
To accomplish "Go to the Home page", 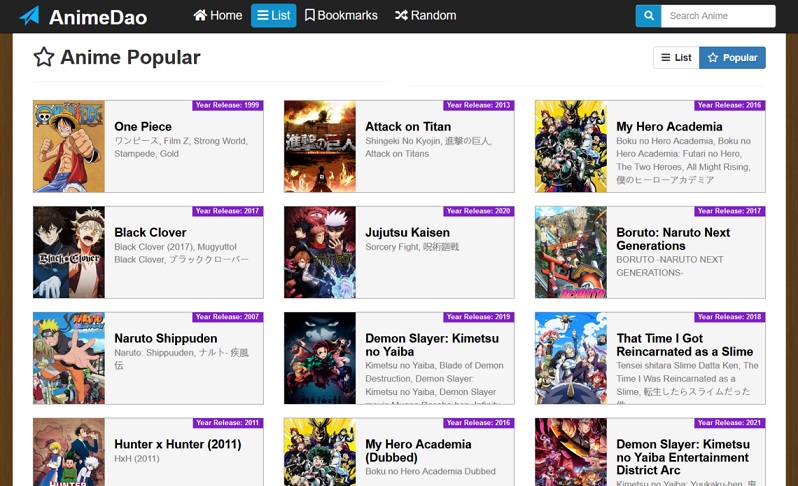I will pos(217,16).
